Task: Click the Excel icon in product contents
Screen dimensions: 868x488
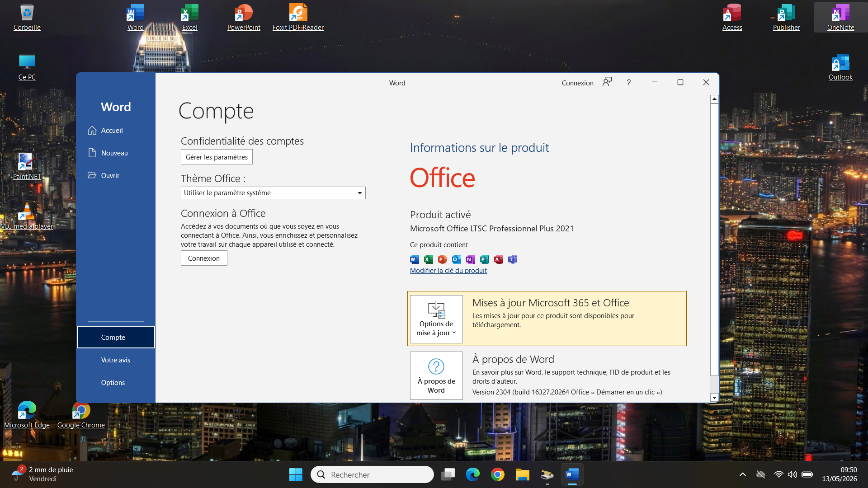Action: tap(428, 259)
